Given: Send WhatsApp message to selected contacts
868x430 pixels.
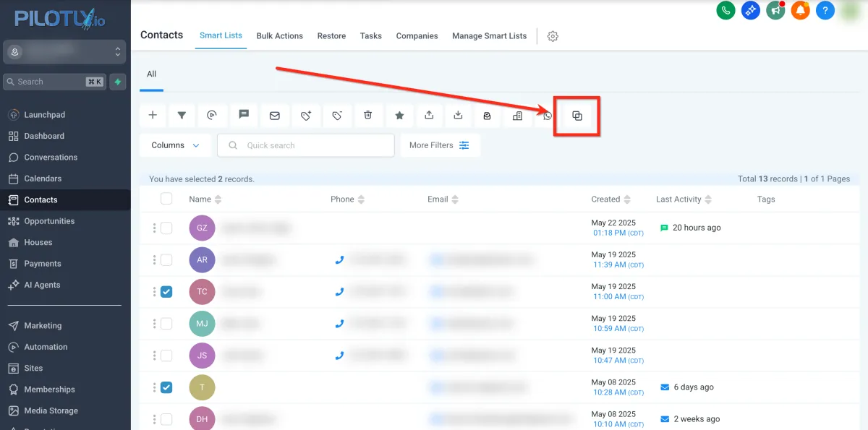Looking at the screenshot, I should pos(548,115).
